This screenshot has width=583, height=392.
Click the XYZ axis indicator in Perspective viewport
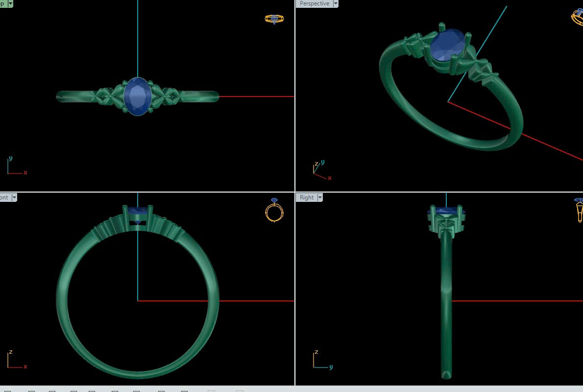321,171
